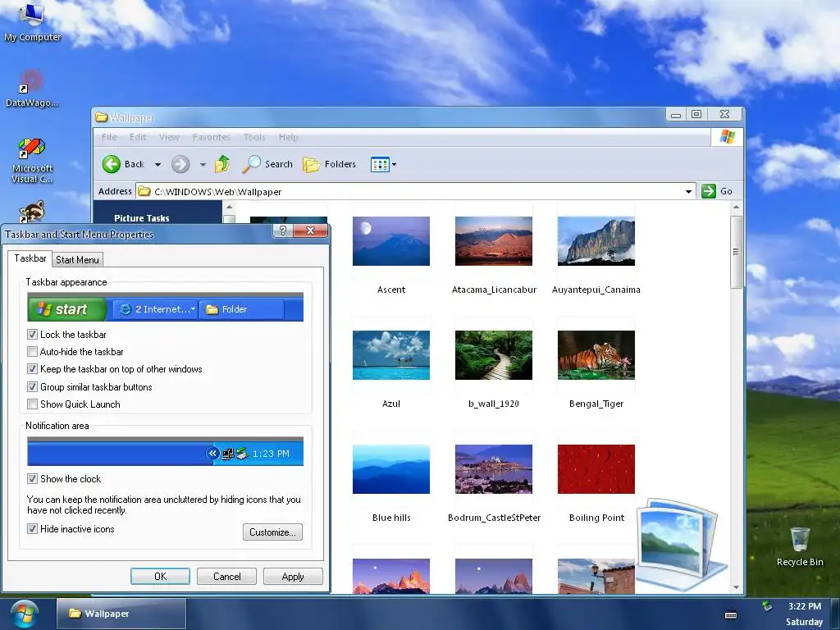Screen dimensions: 840x630
Task: Open the Help menu
Action: 288,137
